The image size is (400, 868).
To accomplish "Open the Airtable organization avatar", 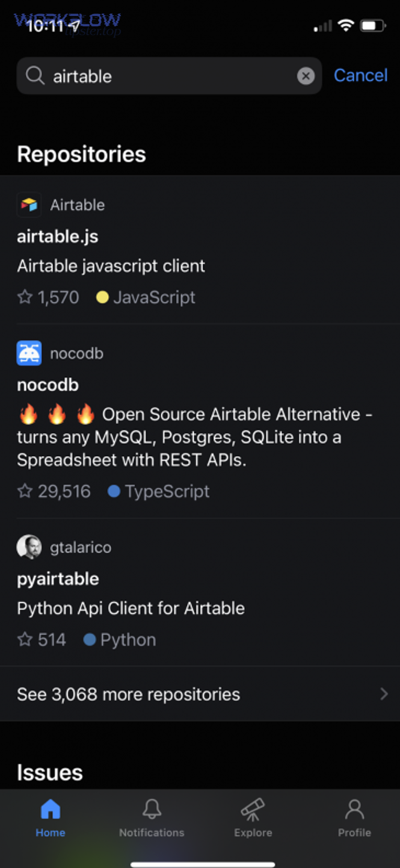I will click(29, 205).
